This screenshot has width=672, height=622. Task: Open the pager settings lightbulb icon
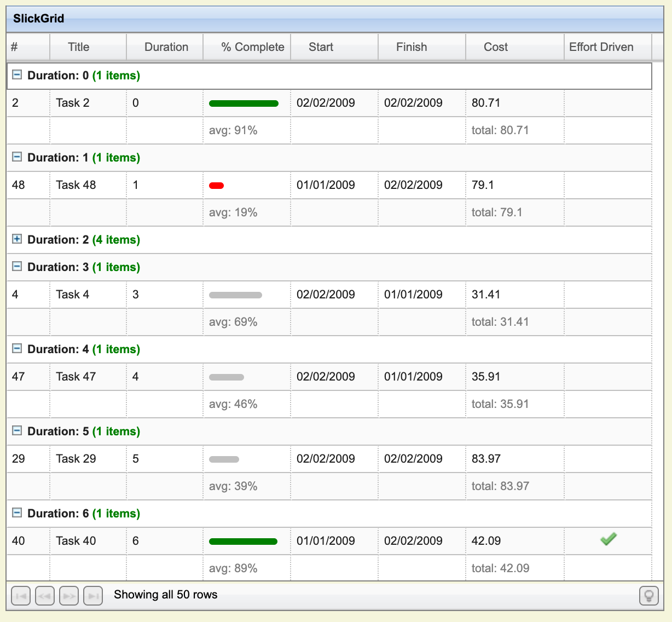(x=649, y=596)
